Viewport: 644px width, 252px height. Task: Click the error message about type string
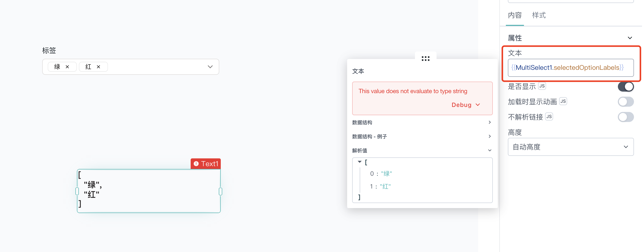click(413, 91)
